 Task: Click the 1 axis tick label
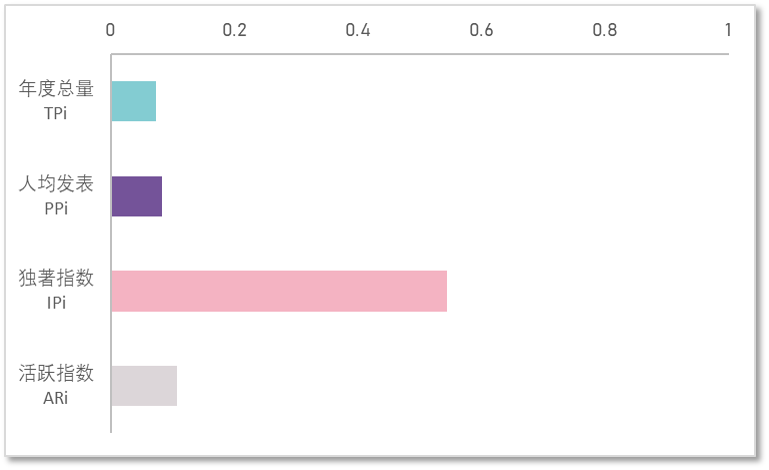(x=728, y=30)
